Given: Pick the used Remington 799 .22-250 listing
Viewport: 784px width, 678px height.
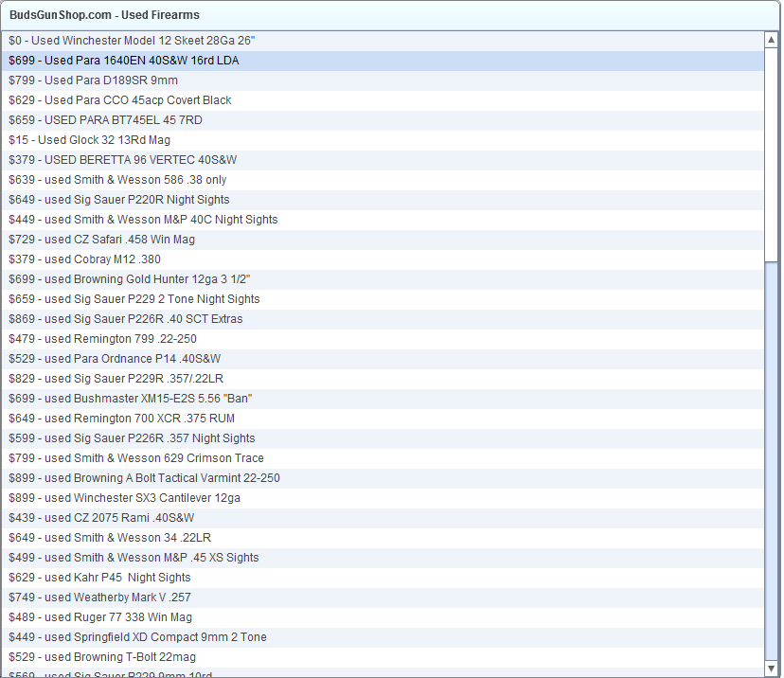Looking at the screenshot, I should coord(383,340).
